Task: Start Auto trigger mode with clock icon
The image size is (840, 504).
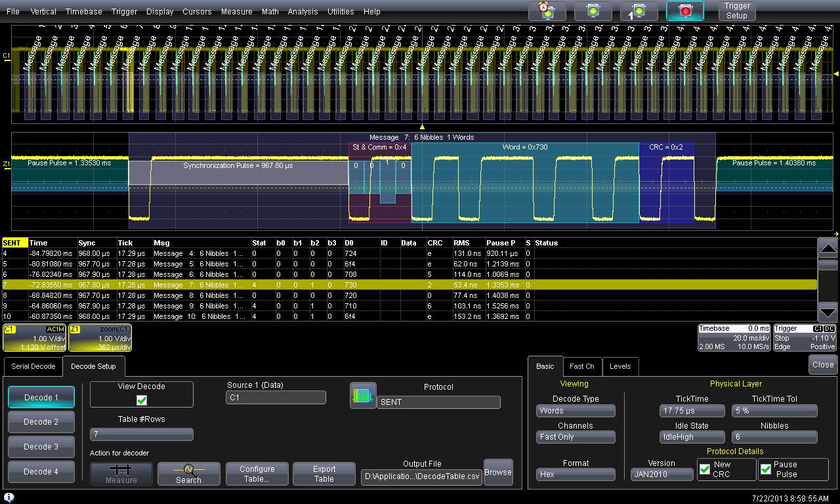Action: (x=547, y=11)
